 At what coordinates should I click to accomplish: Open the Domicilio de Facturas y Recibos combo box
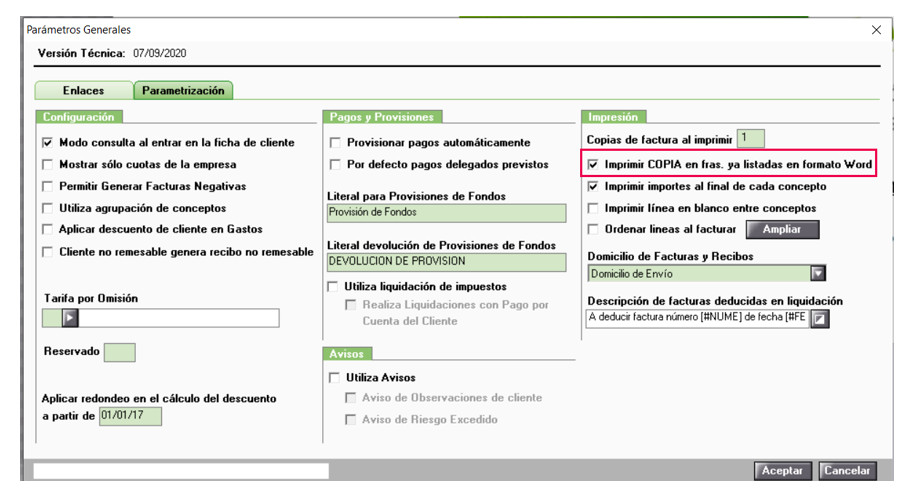(x=706, y=273)
